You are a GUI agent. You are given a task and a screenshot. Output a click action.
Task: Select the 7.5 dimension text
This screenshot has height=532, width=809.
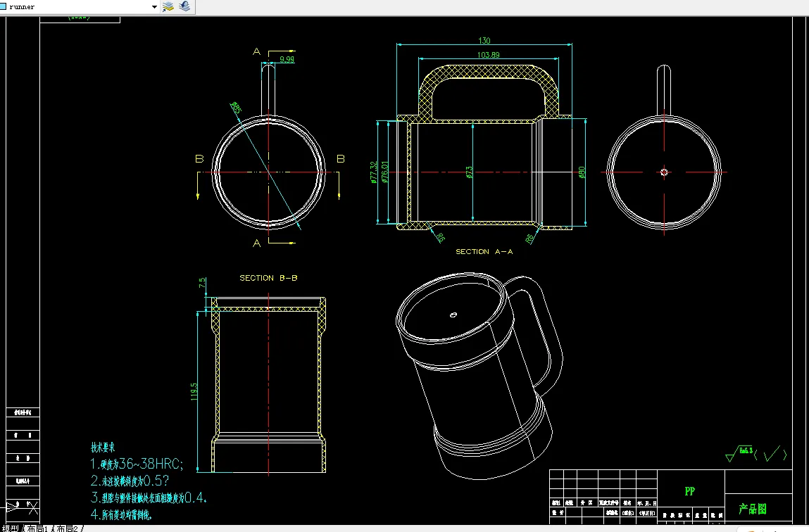pyautogui.click(x=202, y=283)
